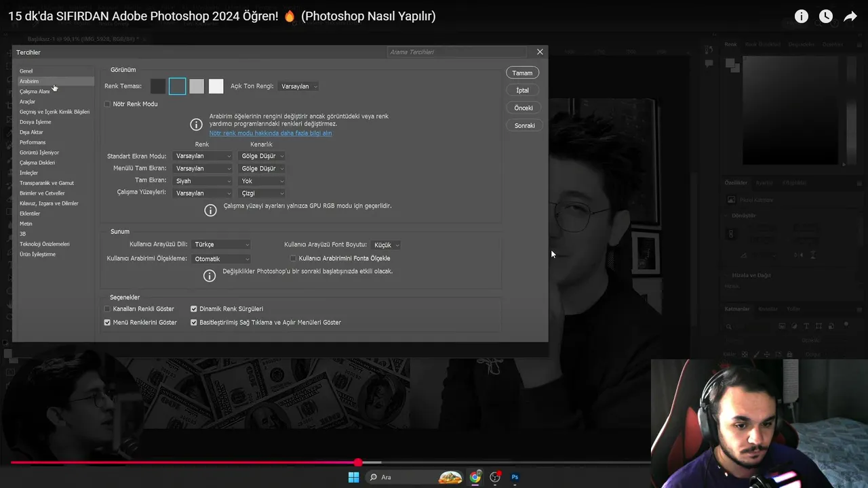Click the info icon beside Arabirim öğelerinin text
This screenshot has width=868, height=488.
click(196, 125)
